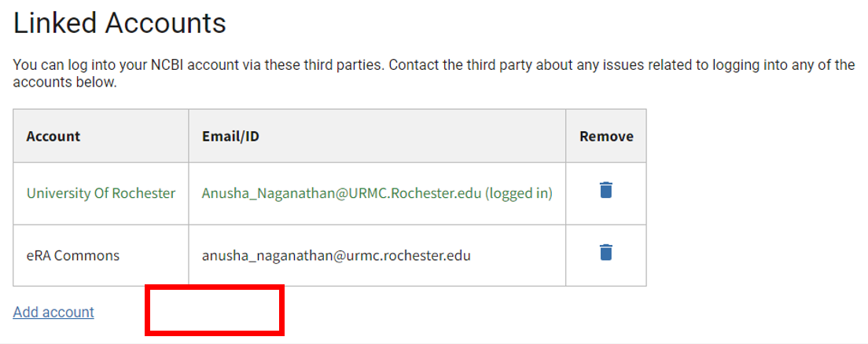Click the word "Rochester" in the account name

pyautogui.click(x=144, y=193)
